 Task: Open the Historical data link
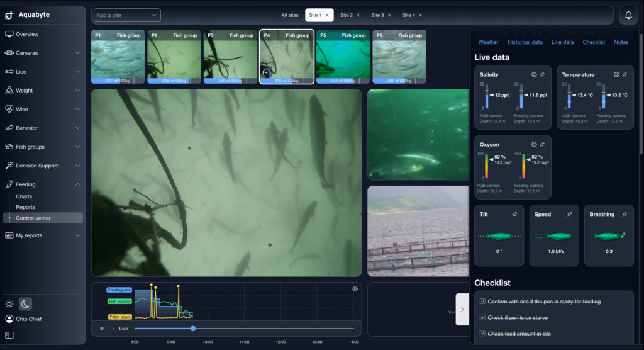pos(525,42)
